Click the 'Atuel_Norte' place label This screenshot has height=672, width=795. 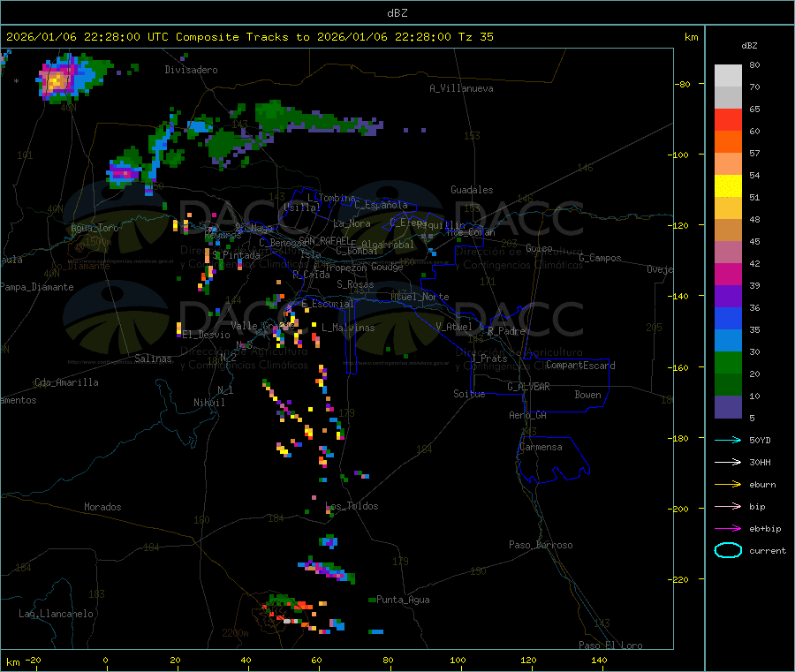click(420, 297)
